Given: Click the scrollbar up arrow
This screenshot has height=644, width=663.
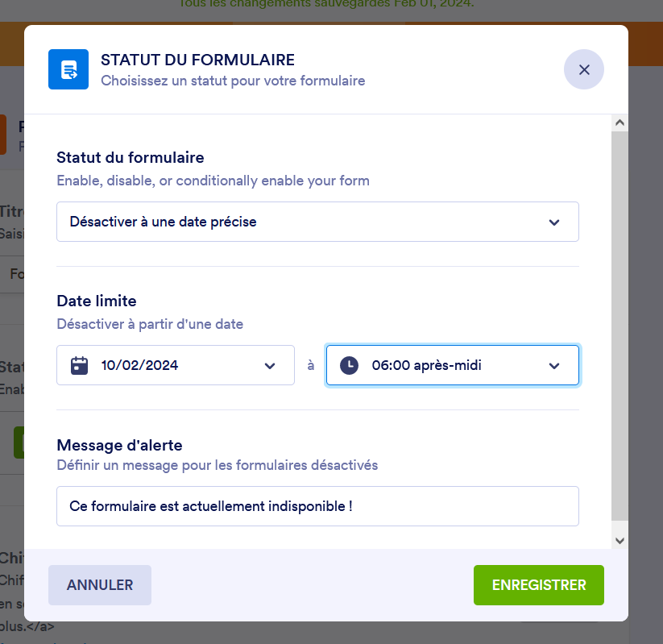Looking at the screenshot, I should [619, 123].
